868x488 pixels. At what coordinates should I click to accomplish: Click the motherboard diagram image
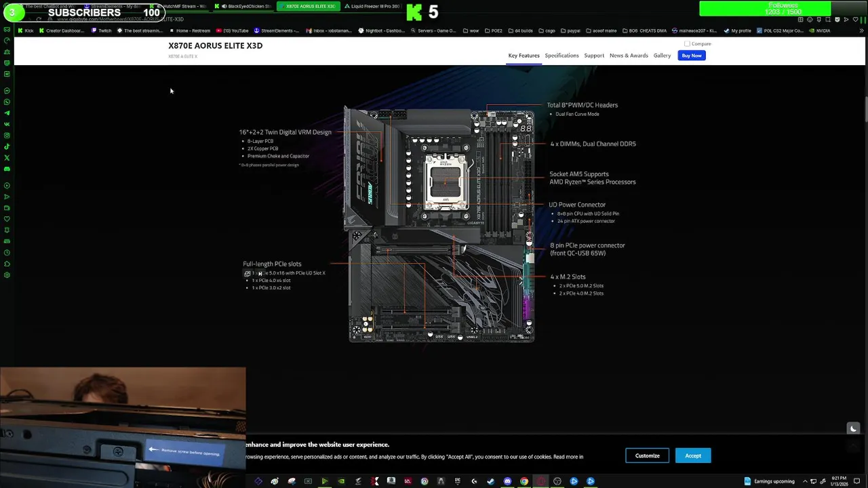tap(441, 224)
